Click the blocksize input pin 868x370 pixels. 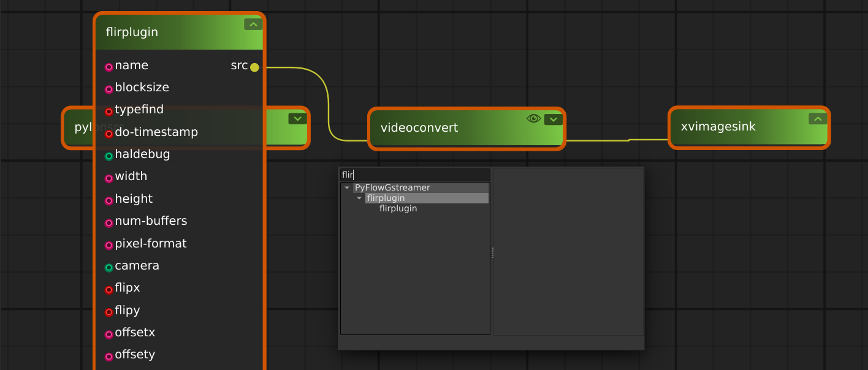coord(109,89)
